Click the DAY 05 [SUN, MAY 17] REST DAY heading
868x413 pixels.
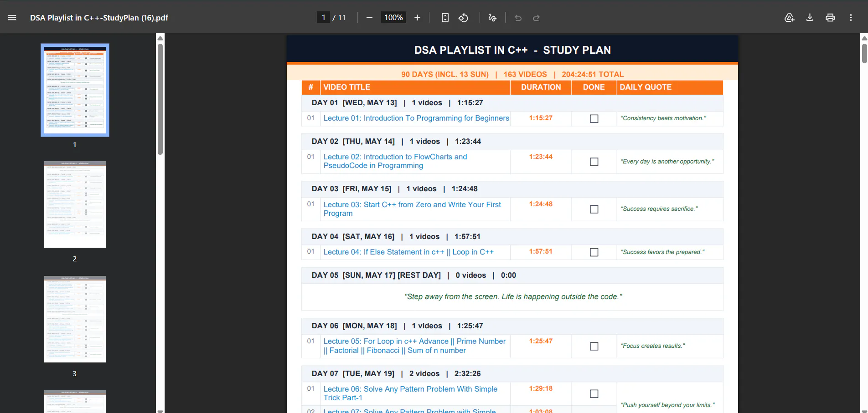(376, 275)
